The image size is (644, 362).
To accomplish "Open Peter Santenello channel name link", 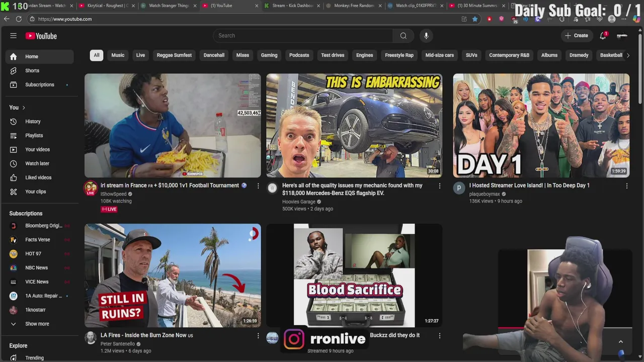I will click(x=118, y=344).
